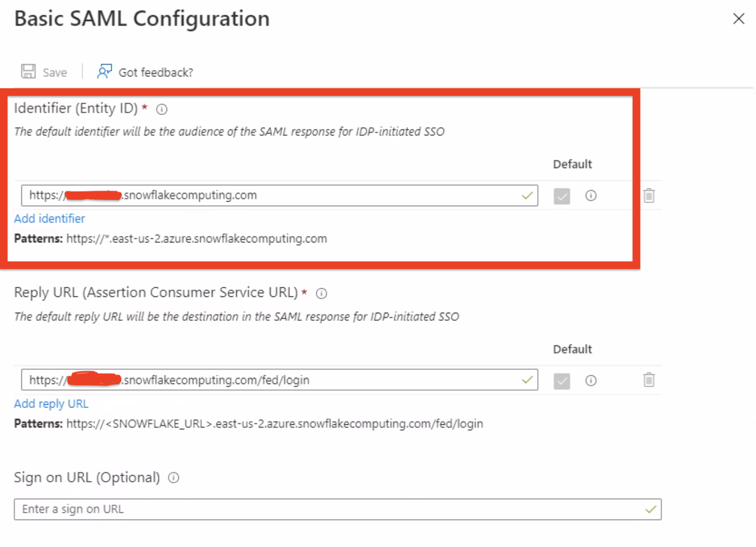Open info tooltip beside Identifier (Entity ID)

pyautogui.click(x=162, y=109)
